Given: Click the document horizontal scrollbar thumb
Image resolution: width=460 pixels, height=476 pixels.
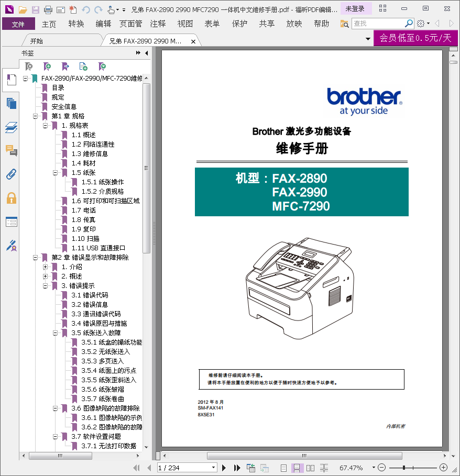Looking at the screenshot, I should (x=304, y=456).
